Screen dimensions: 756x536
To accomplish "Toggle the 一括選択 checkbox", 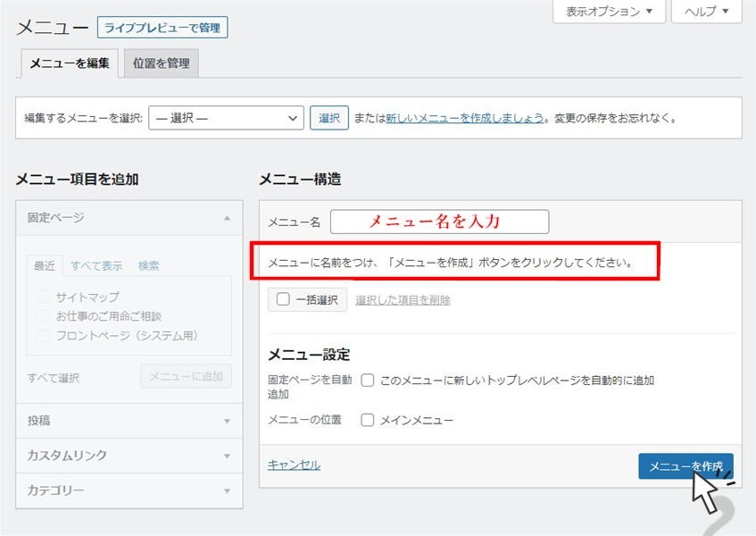I will coord(283,300).
